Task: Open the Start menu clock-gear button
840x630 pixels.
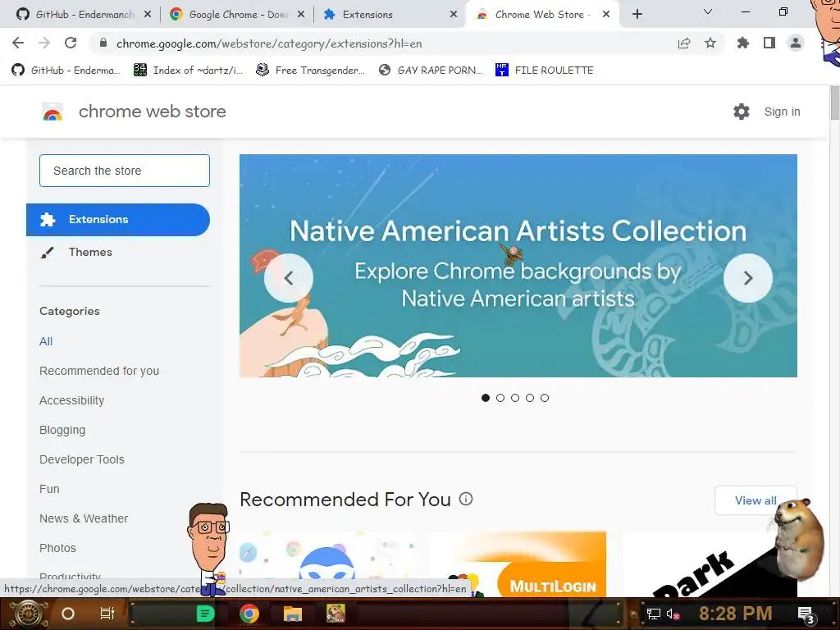Action: (x=28, y=614)
